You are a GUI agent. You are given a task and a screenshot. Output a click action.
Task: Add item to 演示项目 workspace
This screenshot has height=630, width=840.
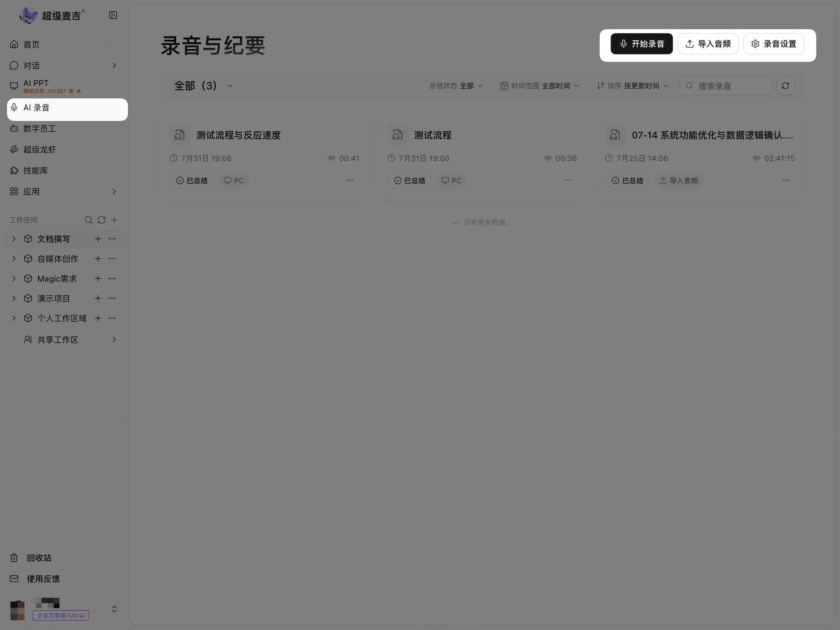pyautogui.click(x=98, y=298)
